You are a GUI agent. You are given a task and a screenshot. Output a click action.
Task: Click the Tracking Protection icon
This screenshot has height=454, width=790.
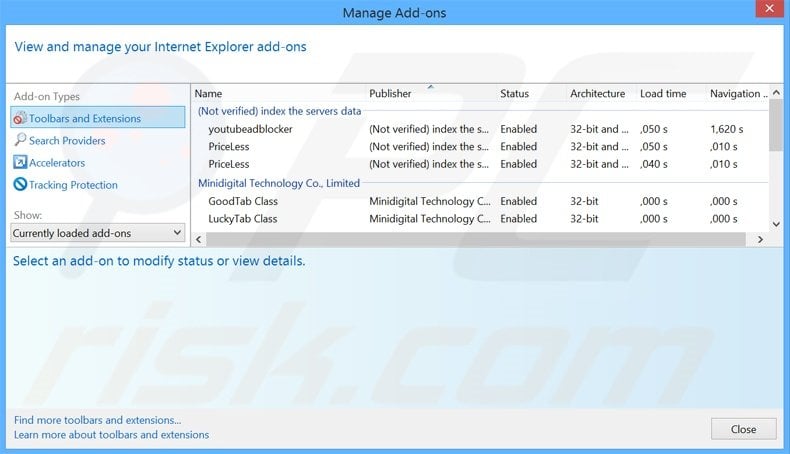20,185
